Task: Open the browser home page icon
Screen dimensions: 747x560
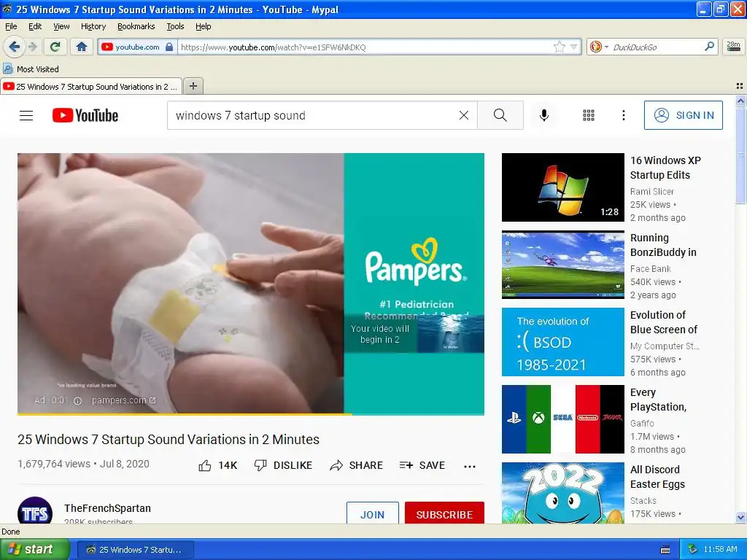Action: pyautogui.click(x=82, y=47)
